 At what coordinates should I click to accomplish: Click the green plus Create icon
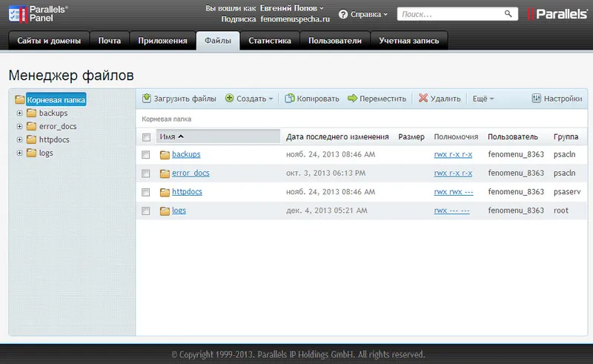coord(229,99)
